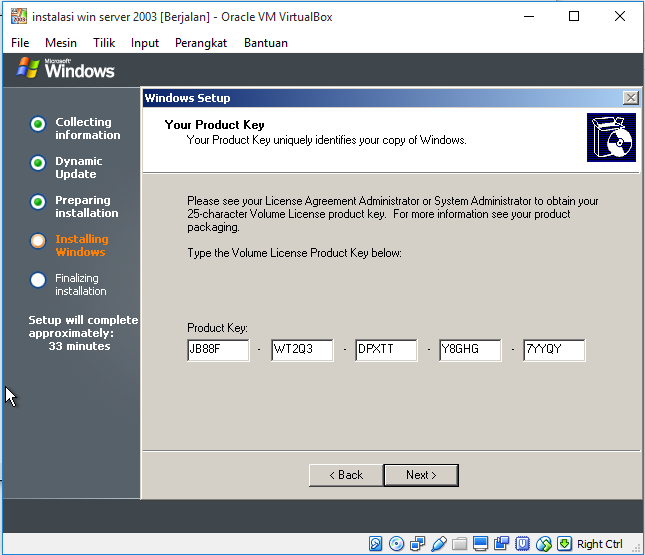
Task: Open the Bantuan menu
Action: coord(266,43)
